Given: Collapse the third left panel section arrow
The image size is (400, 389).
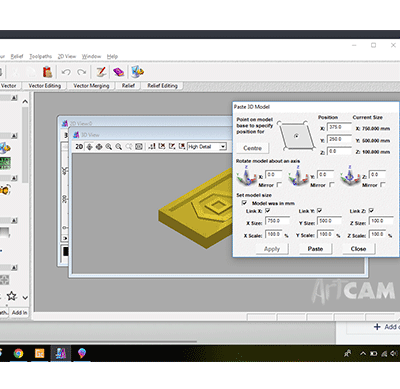Looking at the screenshot, I should 14,178.
